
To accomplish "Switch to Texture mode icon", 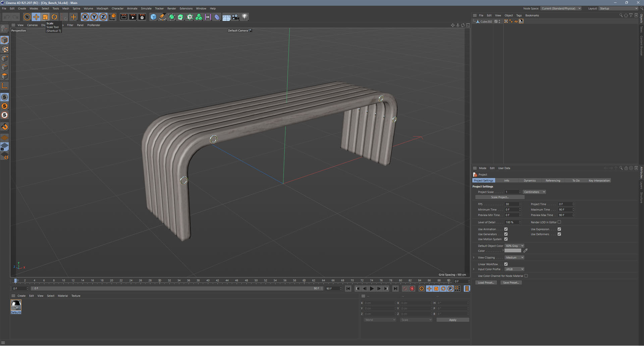I will coord(5,49).
